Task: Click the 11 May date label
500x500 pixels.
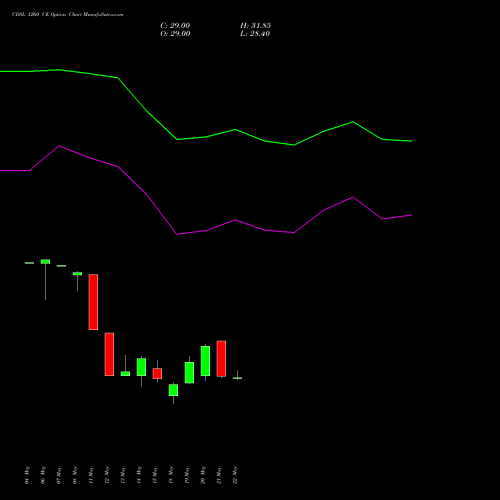Action: 91,475
